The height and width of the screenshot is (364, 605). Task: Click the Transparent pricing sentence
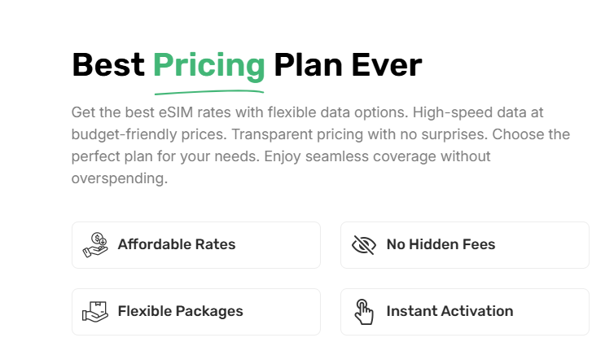(x=360, y=134)
